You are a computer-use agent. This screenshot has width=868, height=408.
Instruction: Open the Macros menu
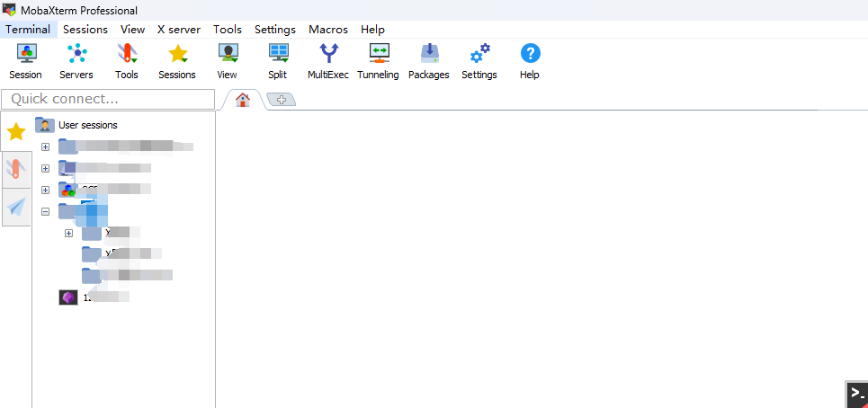click(x=328, y=30)
